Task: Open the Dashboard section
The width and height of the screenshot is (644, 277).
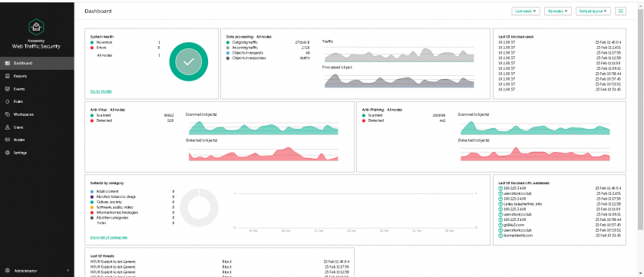Action: 37,63
